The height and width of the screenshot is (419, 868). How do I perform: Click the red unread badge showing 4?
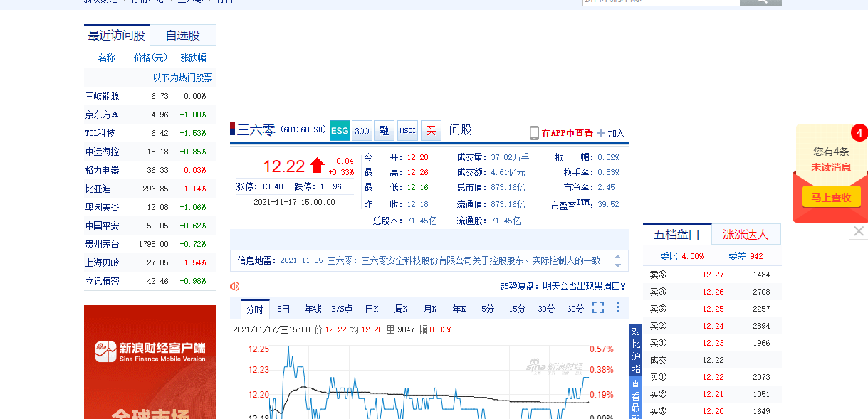tap(859, 133)
